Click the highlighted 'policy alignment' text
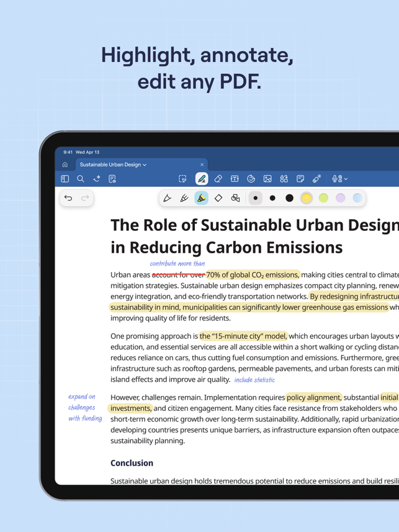Viewport: 399px width, 532px height. click(x=314, y=397)
